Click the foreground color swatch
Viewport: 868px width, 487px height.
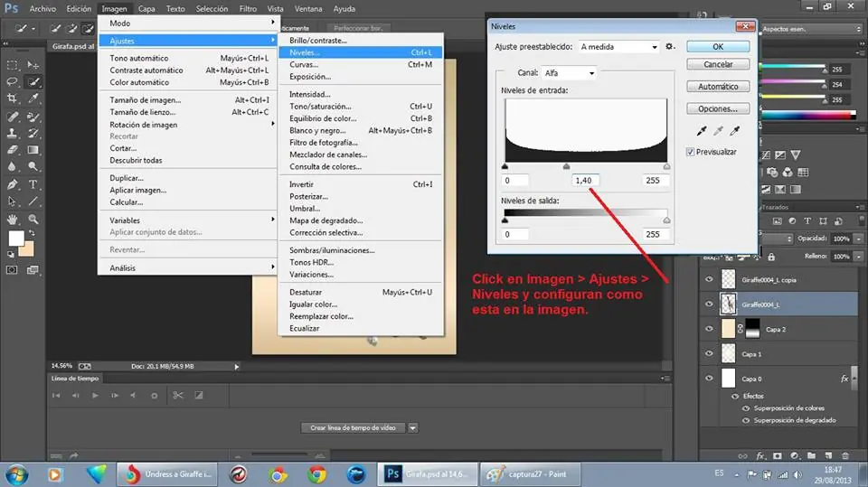point(16,238)
